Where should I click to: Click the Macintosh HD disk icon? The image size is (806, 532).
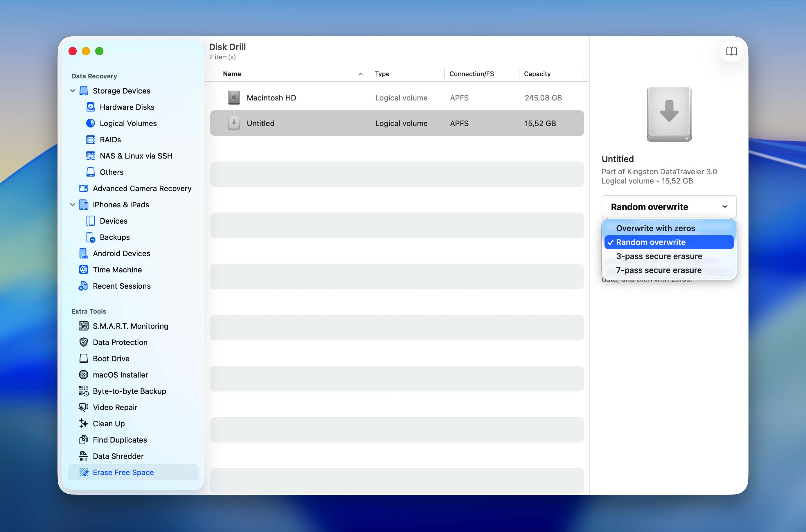click(234, 98)
